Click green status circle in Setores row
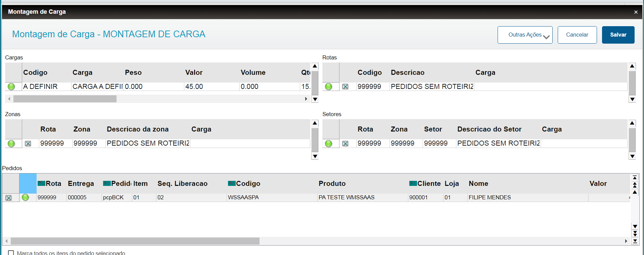Viewport: 644px width, 255px height. coord(328,144)
